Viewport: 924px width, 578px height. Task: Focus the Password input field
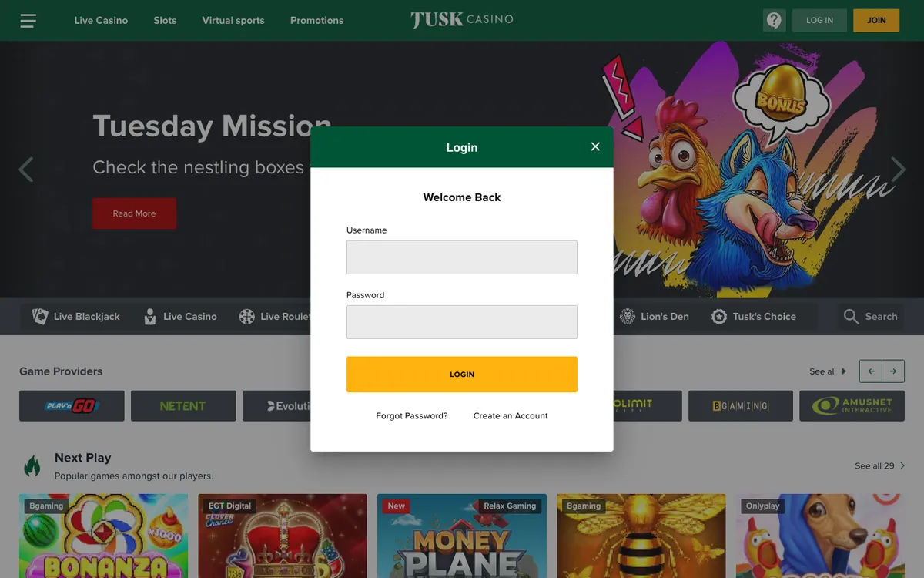pos(462,322)
